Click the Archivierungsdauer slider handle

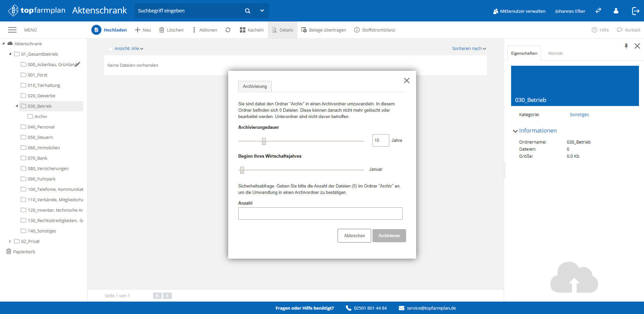pyautogui.click(x=264, y=141)
